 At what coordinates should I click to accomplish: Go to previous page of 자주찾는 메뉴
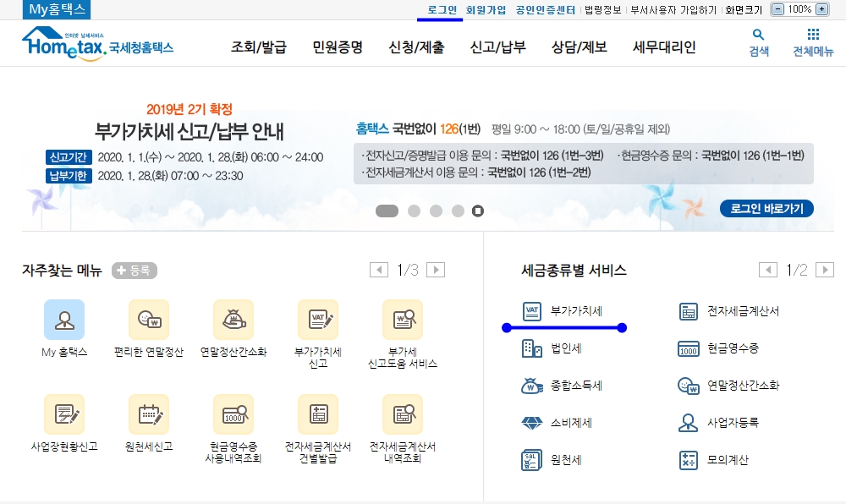379,270
